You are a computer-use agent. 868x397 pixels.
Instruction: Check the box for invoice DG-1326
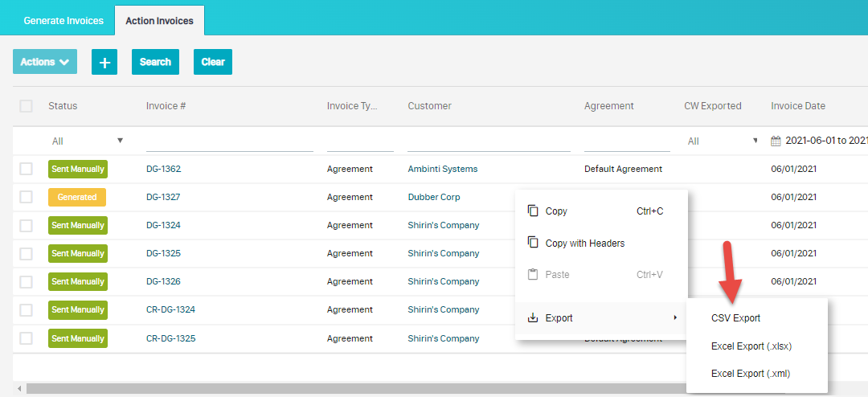tap(26, 282)
